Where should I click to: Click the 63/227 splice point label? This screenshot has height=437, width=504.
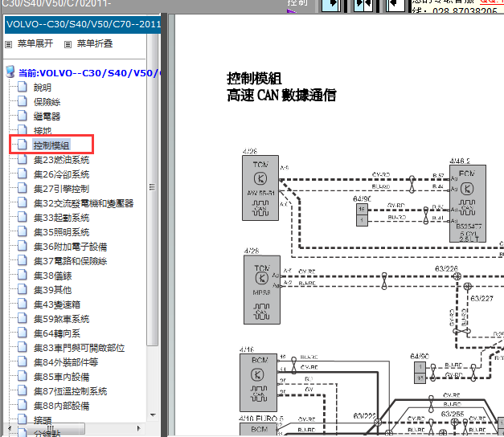point(481,299)
